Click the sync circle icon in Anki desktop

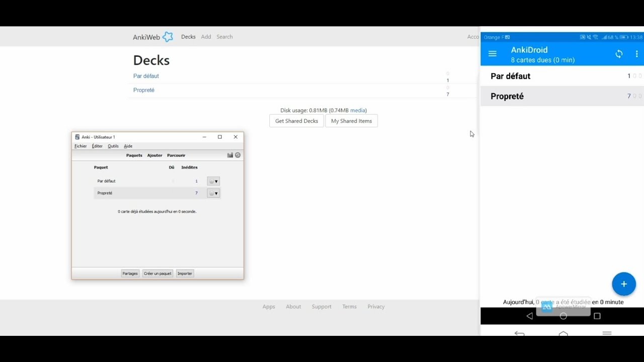(x=237, y=155)
